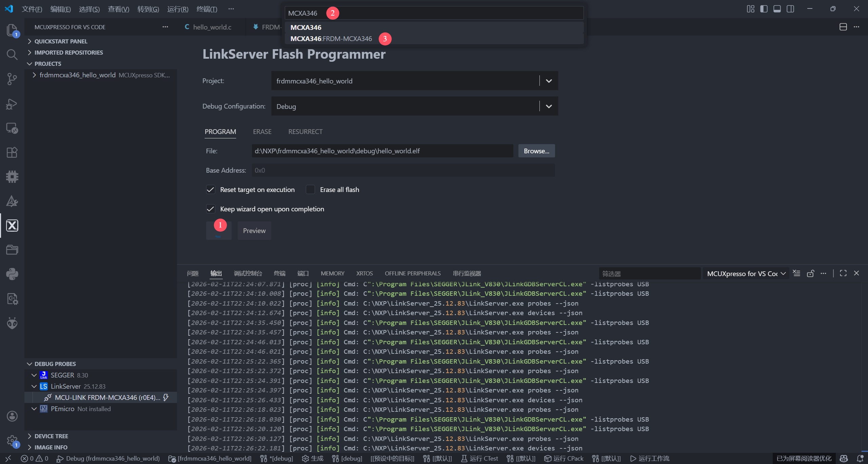Image resolution: width=868 pixels, height=464 pixels.
Task: Enable the Erase all flash checkbox
Action: pos(310,190)
